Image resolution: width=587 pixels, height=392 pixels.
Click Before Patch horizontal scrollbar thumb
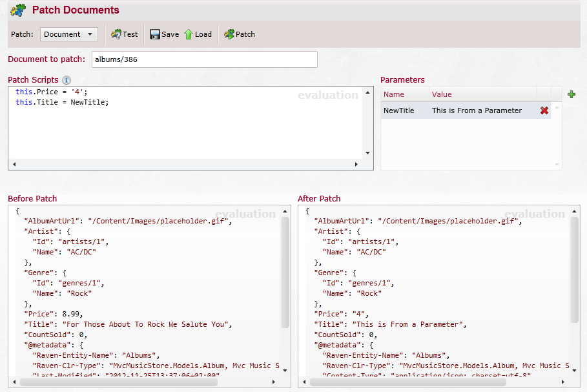click(119, 382)
